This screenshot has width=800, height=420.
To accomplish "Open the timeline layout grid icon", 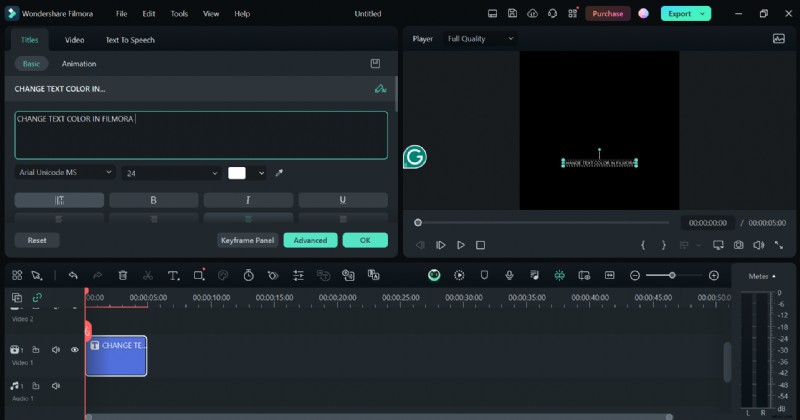I will point(17,276).
